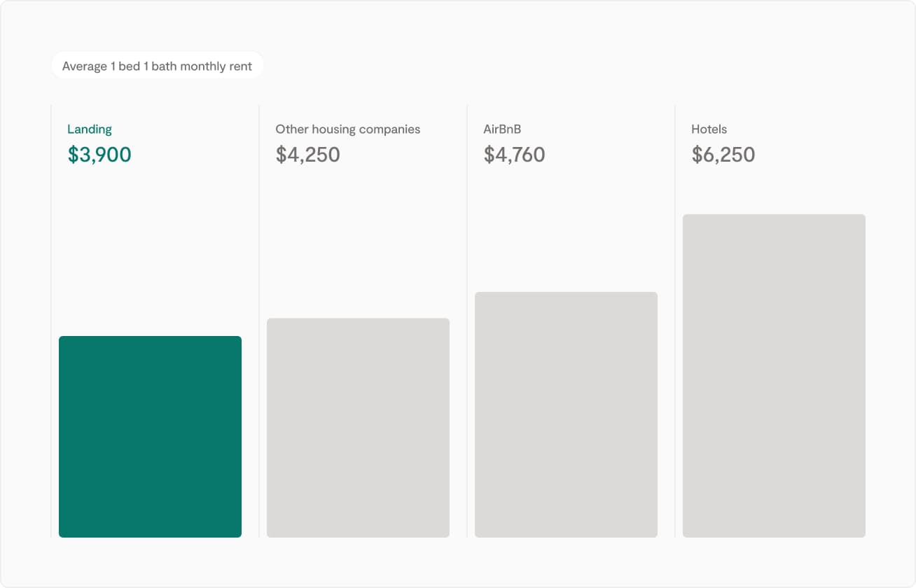The width and height of the screenshot is (916, 588).
Task: Select the $3,900 price value
Action: point(99,155)
